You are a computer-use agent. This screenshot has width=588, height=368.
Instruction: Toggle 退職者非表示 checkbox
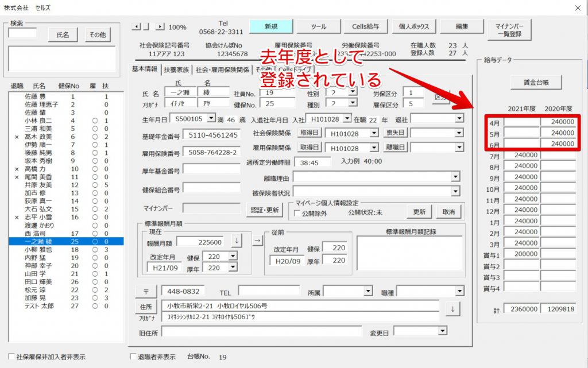click(x=133, y=357)
